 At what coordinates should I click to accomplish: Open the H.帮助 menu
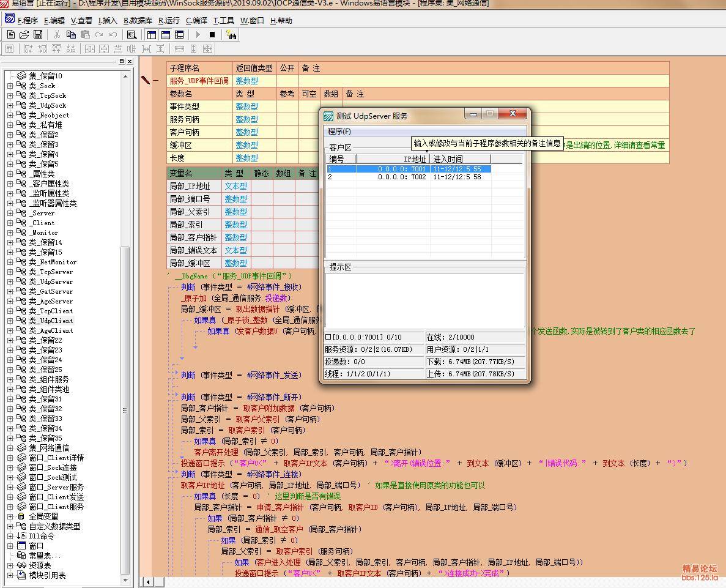tap(281, 20)
